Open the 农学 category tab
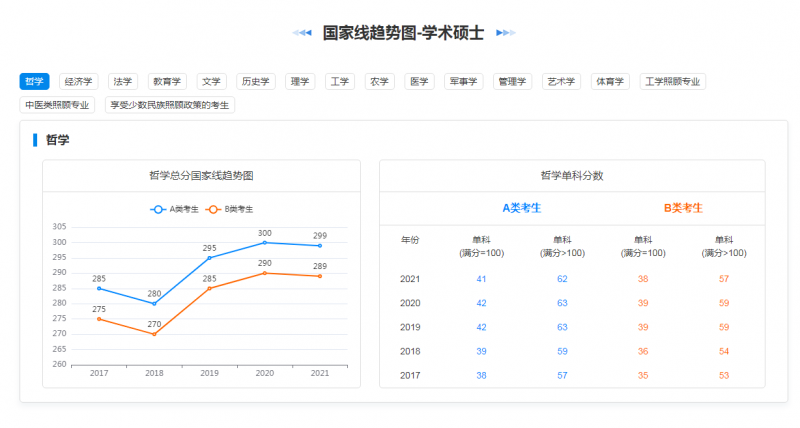This screenshot has width=800, height=428. (380, 82)
